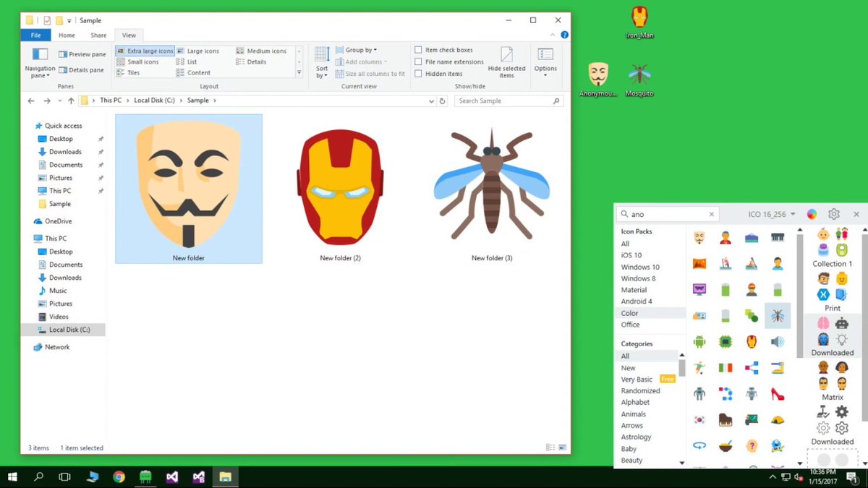Image resolution: width=868 pixels, height=488 pixels.
Task: Open Iron_Man desktop shortcut
Action: click(639, 22)
